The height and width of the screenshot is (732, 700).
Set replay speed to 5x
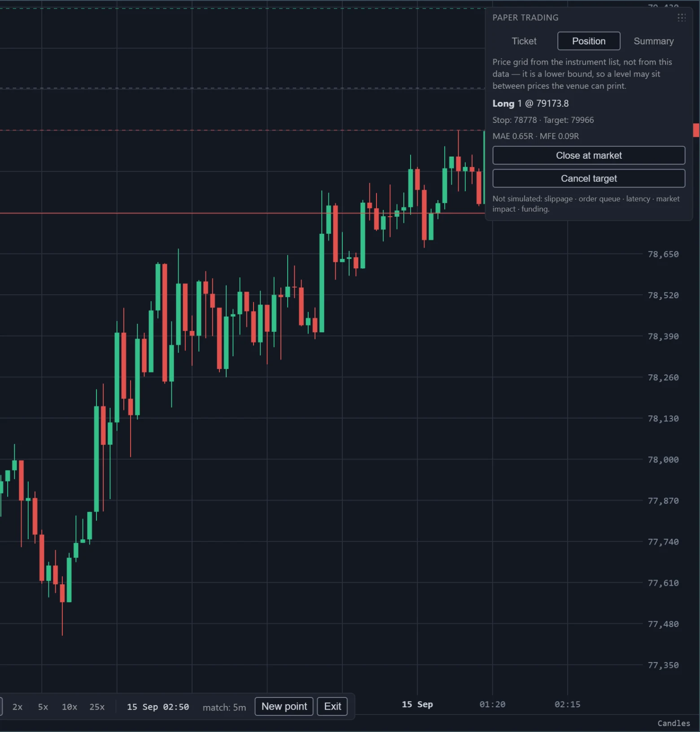[43, 707]
